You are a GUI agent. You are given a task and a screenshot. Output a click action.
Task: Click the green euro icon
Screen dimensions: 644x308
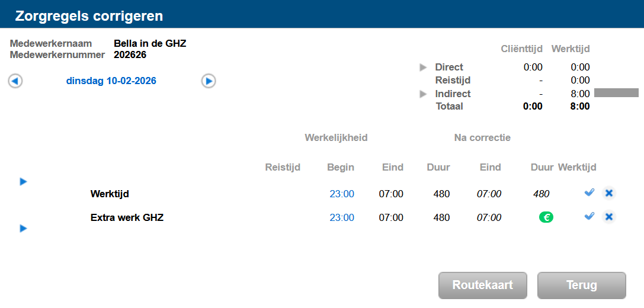click(546, 217)
